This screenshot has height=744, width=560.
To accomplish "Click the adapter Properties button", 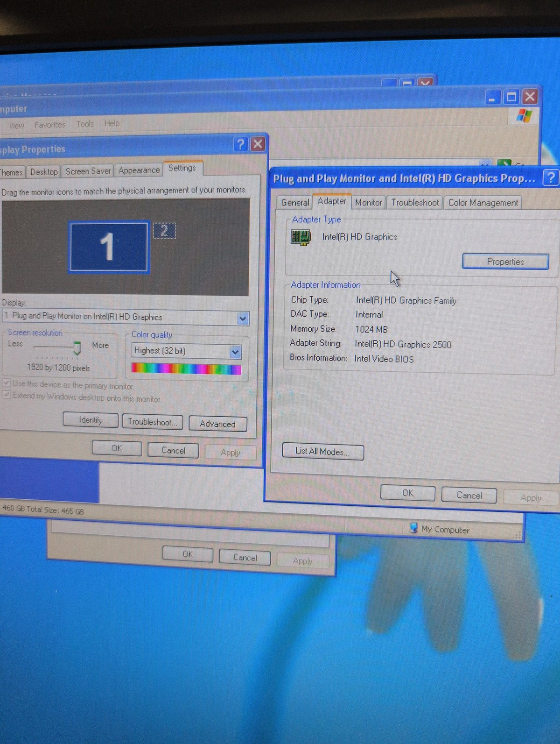I will tap(505, 262).
